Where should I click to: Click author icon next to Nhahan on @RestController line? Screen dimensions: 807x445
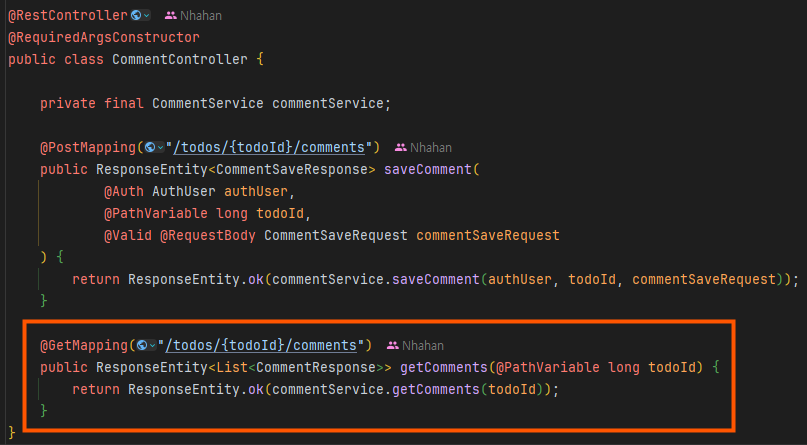point(171,16)
